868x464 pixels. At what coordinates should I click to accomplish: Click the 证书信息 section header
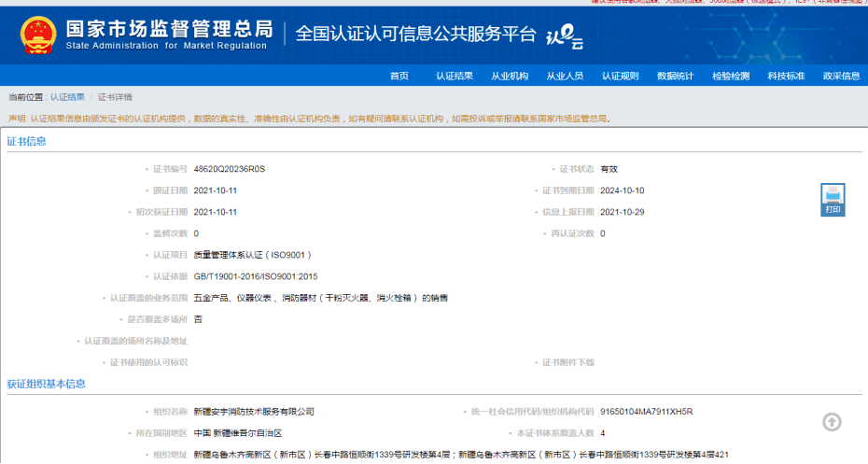click(26, 141)
